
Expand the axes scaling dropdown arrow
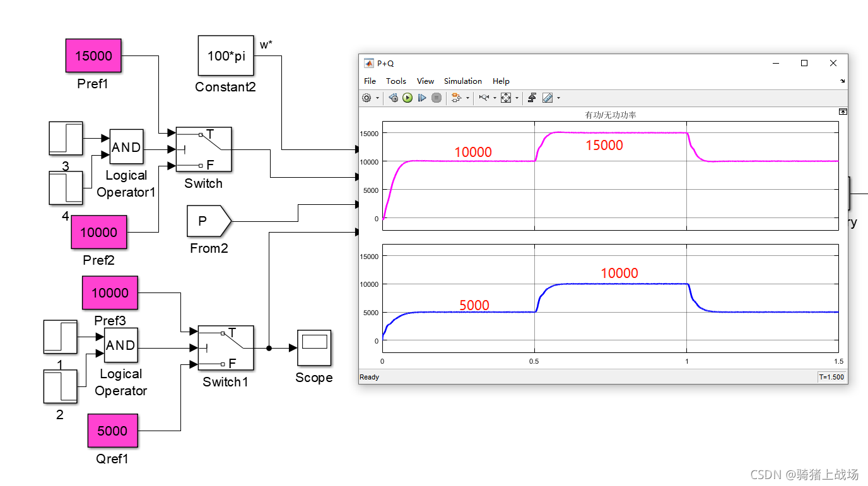[x=517, y=98]
